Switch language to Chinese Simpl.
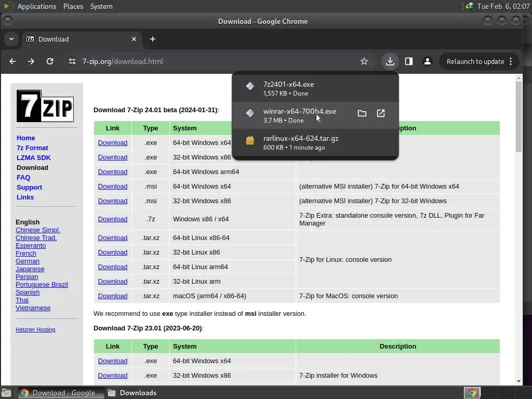532x399 pixels. [x=37, y=230]
